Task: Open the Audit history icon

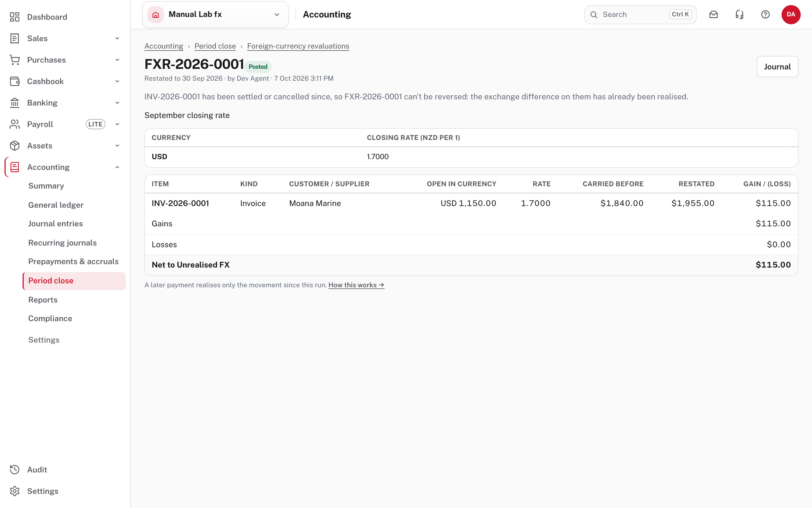Action: pyautogui.click(x=14, y=469)
